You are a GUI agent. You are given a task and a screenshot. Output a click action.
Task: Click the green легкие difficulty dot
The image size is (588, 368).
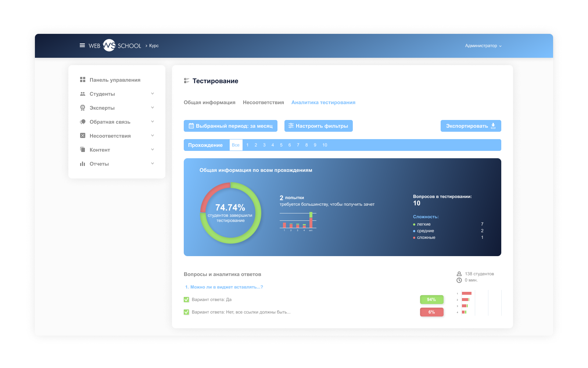click(414, 224)
